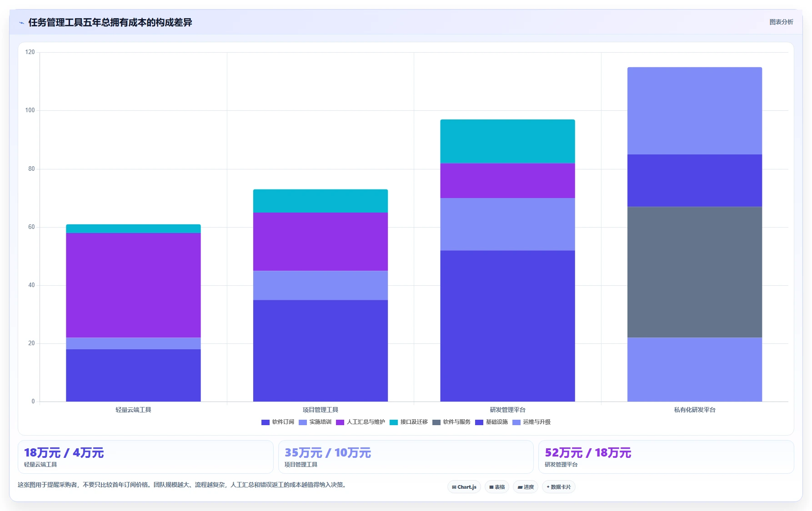
Task: Click the cyan segment of 项目管理工具 bar
Action: point(321,201)
